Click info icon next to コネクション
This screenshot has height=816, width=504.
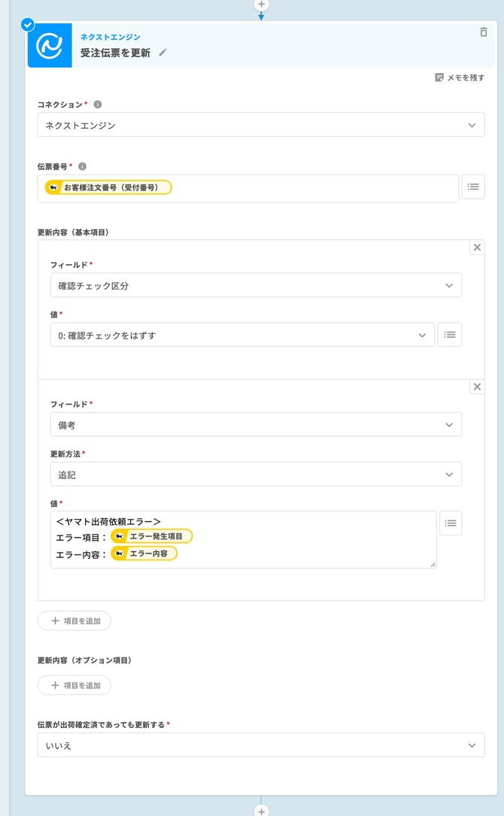(97, 105)
